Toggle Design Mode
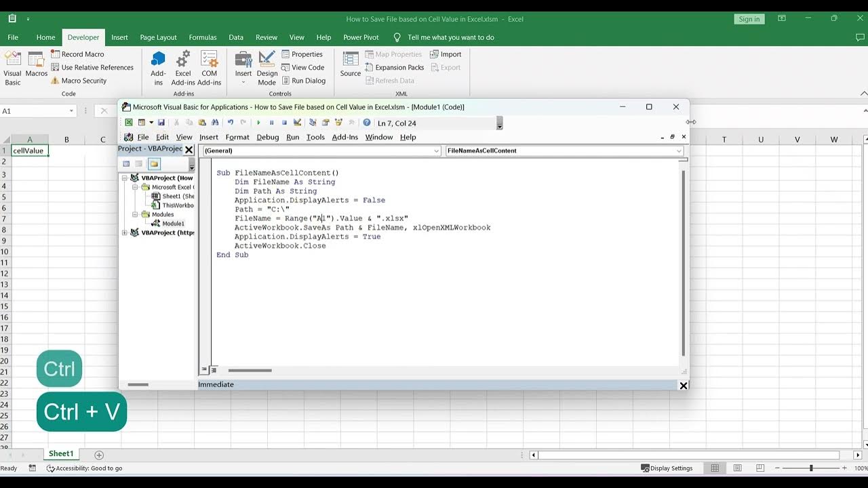Screen dimensions: 868x488 [x=267, y=68]
